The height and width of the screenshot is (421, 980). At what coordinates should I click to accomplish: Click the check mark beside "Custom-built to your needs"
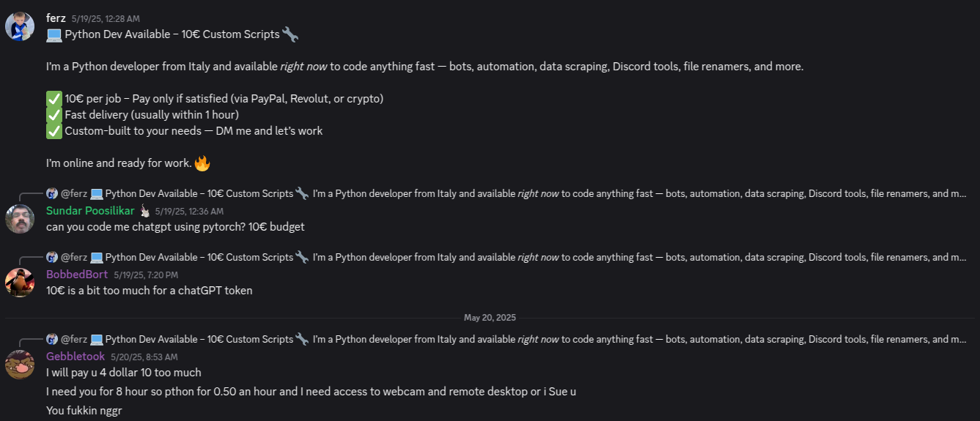54,131
